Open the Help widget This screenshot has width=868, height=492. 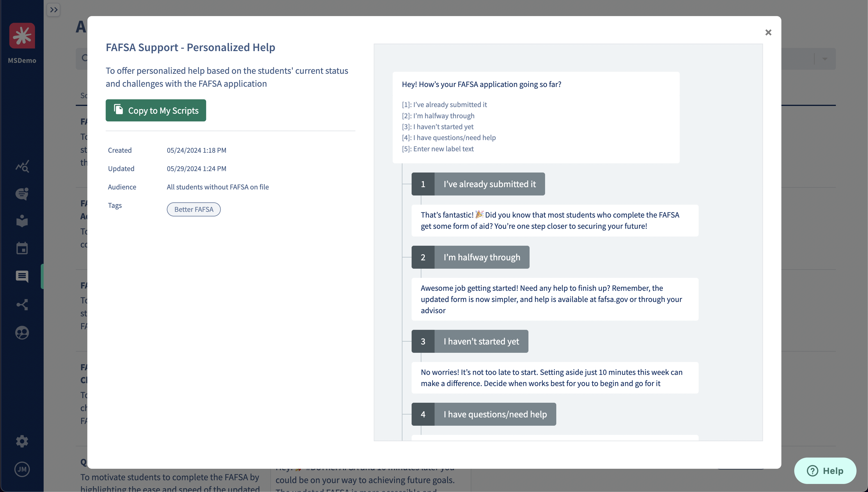coord(825,471)
